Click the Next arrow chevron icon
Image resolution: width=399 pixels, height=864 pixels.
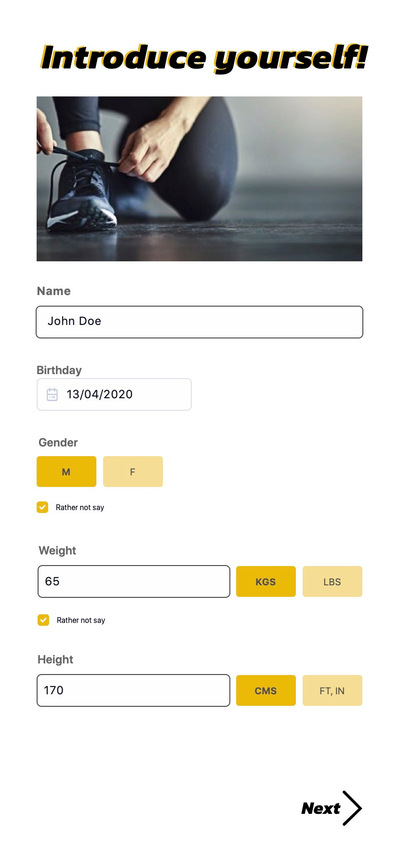(x=352, y=808)
